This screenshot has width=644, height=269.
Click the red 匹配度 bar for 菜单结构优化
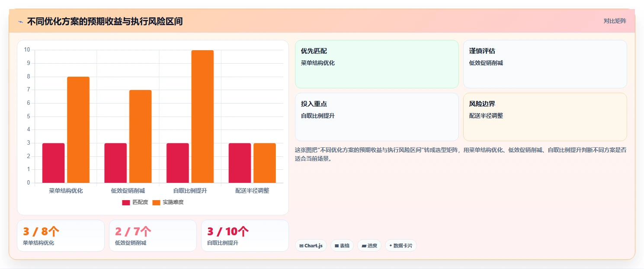53,163
